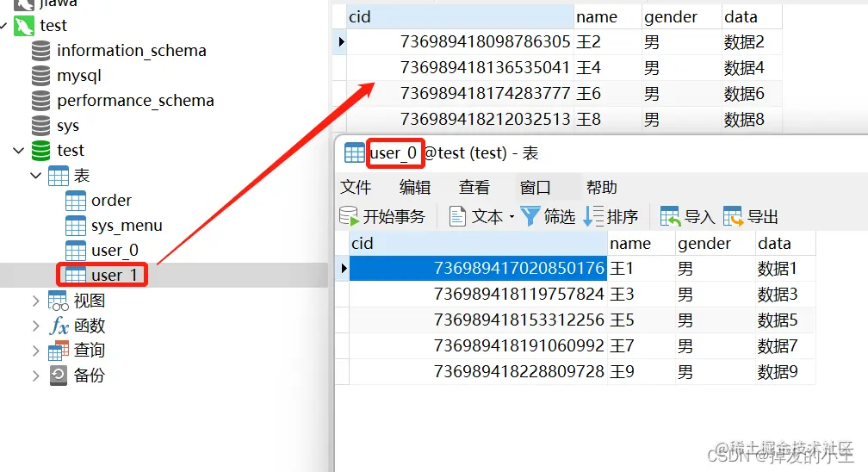Image resolution: width=868 pixels, height=472 pixels.
Task: Click the 表 tables group icon
Action: click(x=59, y=176)
